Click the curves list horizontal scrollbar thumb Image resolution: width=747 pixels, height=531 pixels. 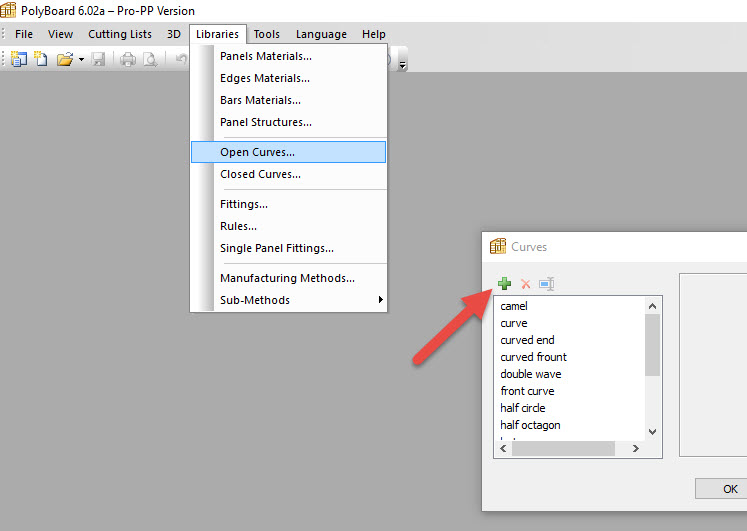click(x=563, y=448)
